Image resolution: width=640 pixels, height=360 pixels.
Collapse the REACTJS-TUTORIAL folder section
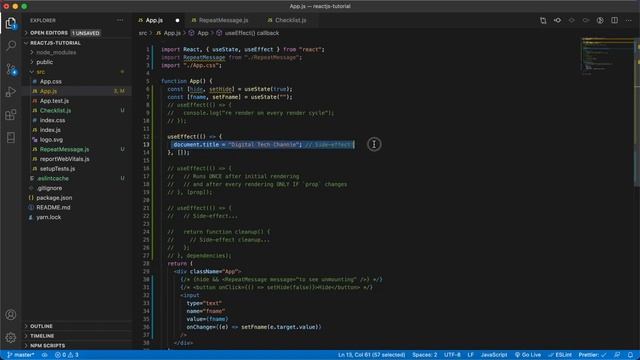[55, 43]
